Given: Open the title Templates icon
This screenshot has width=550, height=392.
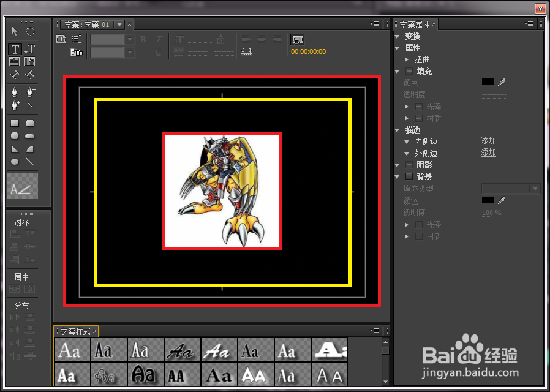Looking at the screenshot, I should click(77, 53).
